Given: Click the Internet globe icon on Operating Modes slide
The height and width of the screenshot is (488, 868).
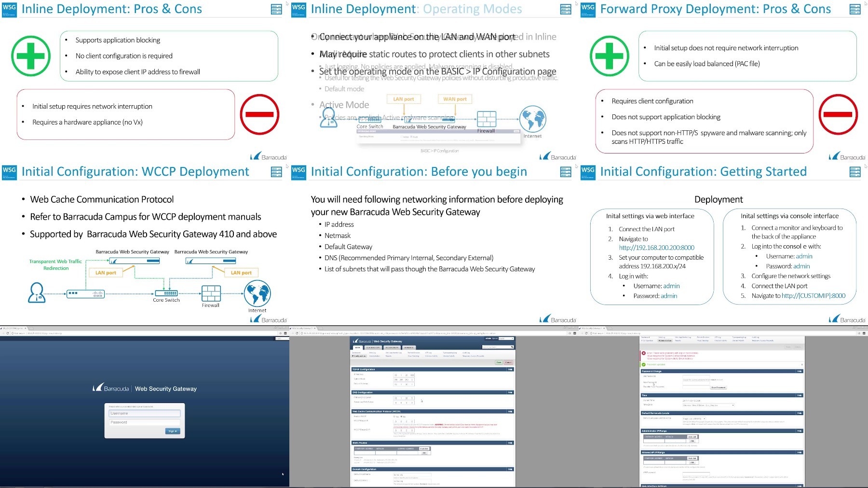Looking at the screenshot, I should [533, 119].
